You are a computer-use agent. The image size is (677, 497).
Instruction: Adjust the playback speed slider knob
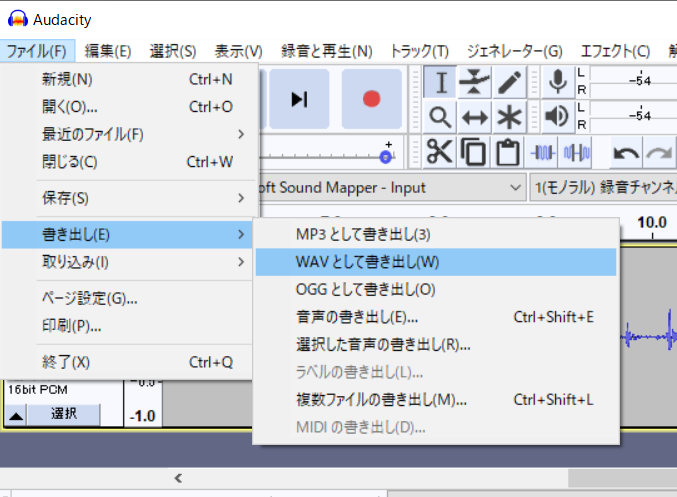pyautogui.click(x=386, y=157)
